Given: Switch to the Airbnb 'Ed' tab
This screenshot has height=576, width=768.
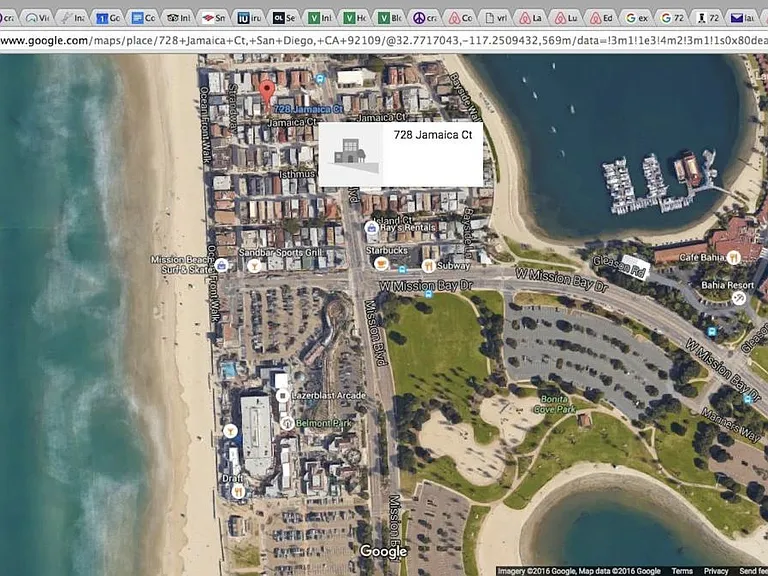Looking at the screenshot, I should pyautogui.click(x=601, y=18).
